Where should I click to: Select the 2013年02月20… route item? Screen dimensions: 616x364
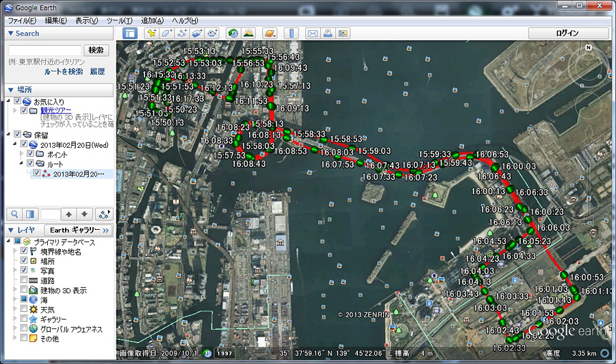[71, 174]
